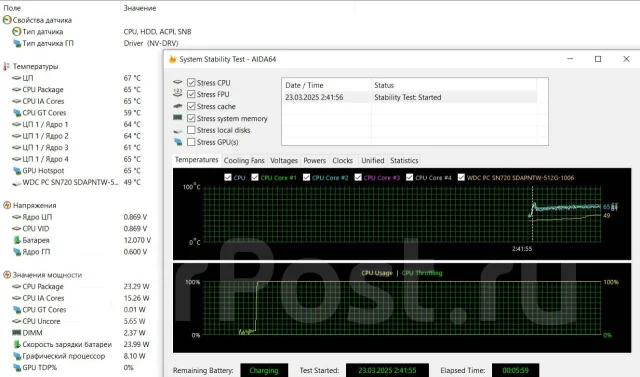
Task: Click the CPU Throttling graph legend label
Action: (x=422, y=273)
